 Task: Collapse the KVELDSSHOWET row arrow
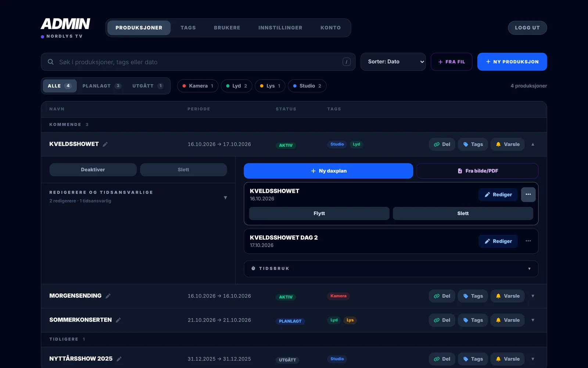533,144
